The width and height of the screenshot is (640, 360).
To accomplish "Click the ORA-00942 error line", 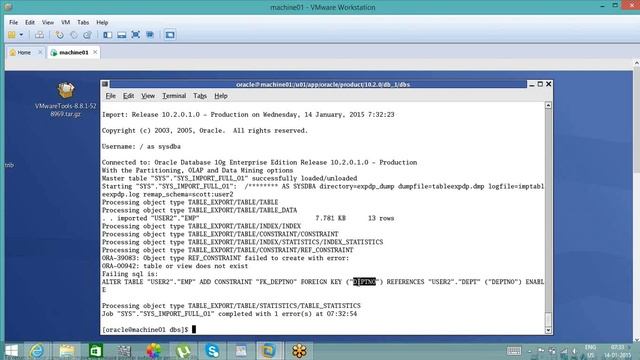I will click(175, 266).
